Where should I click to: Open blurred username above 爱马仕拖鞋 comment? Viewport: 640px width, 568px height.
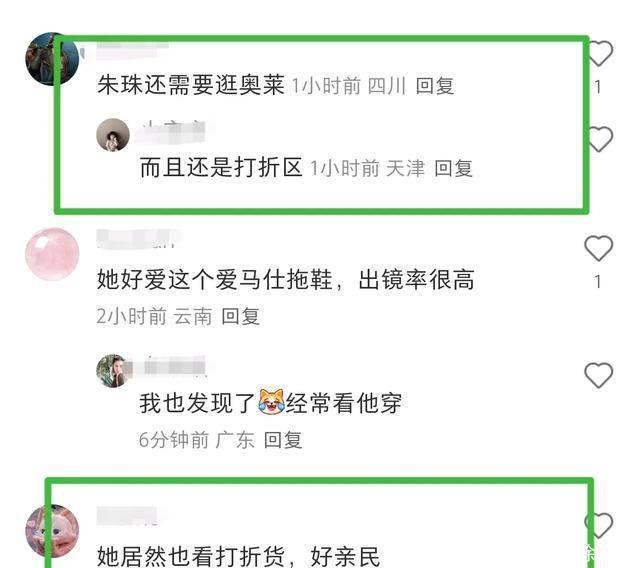tap(138, 239)
